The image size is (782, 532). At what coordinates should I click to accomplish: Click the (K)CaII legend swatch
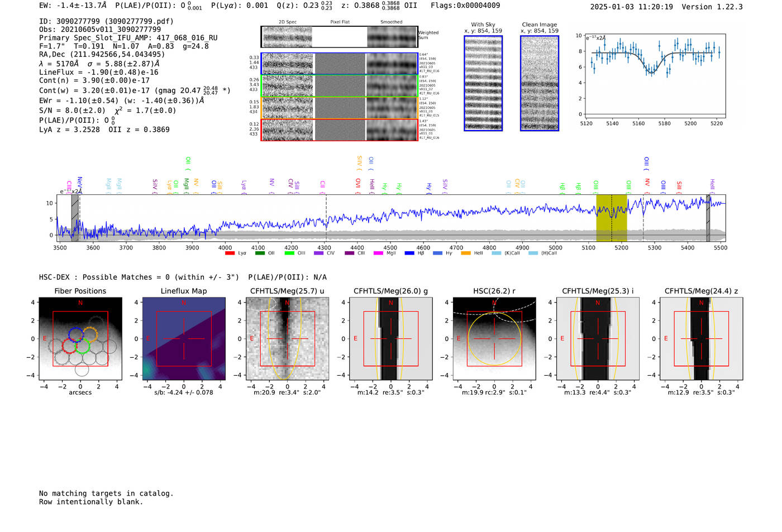pyautogui.click(x=497, y=253)
